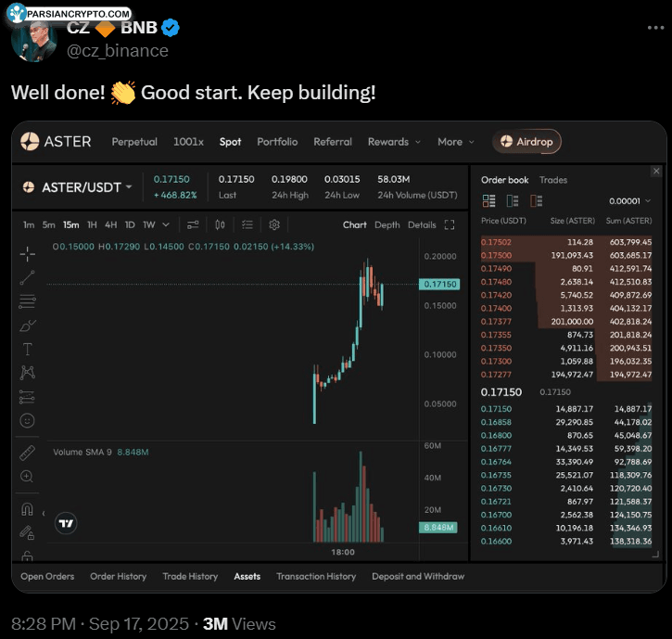Open the @cz_binance profile handle
Screen dimensions: 672x639
(118, 51)
